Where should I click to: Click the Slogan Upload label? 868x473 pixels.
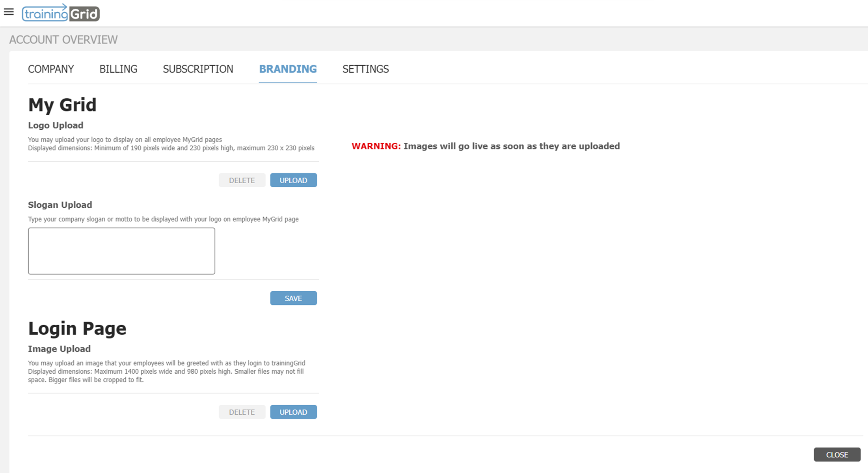60,205
